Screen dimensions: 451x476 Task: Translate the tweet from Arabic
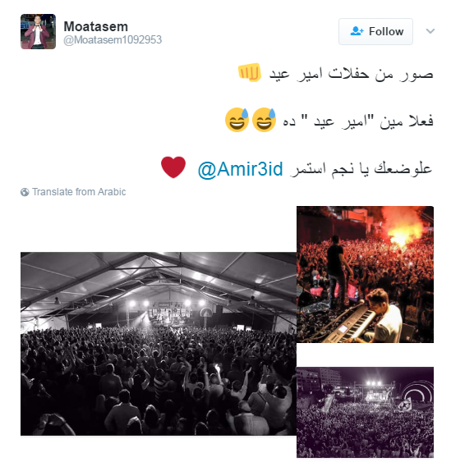coord(79,192)
